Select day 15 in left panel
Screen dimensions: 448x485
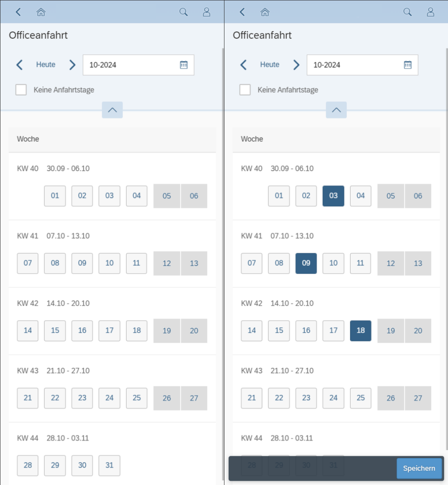(x=55, y=331)
